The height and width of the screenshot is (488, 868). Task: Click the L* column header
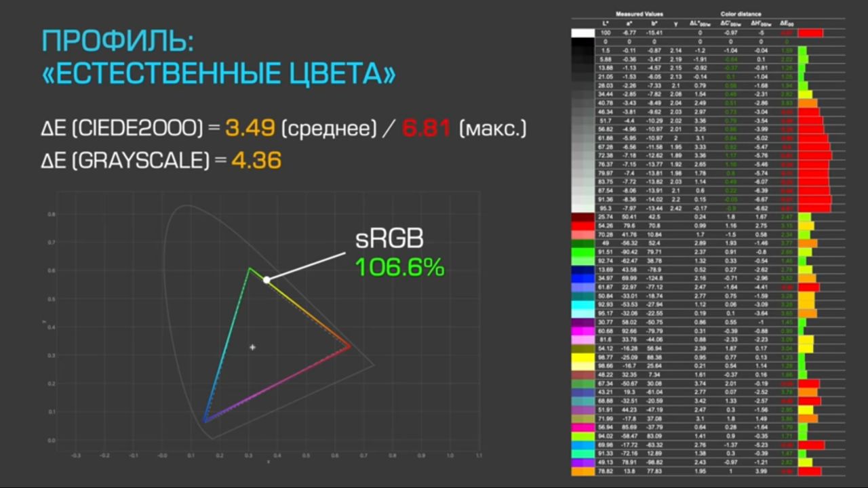pos(606,23)
